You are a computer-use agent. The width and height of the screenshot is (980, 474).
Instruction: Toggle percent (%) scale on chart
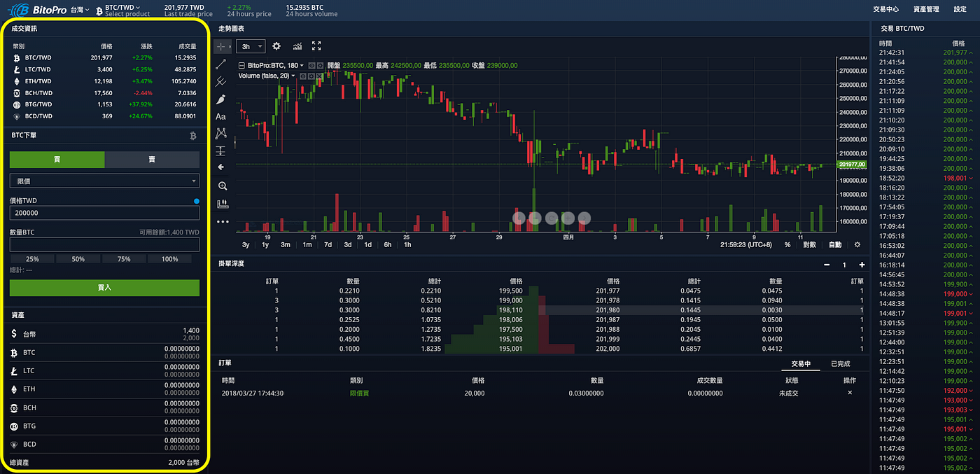coord(787,245)
